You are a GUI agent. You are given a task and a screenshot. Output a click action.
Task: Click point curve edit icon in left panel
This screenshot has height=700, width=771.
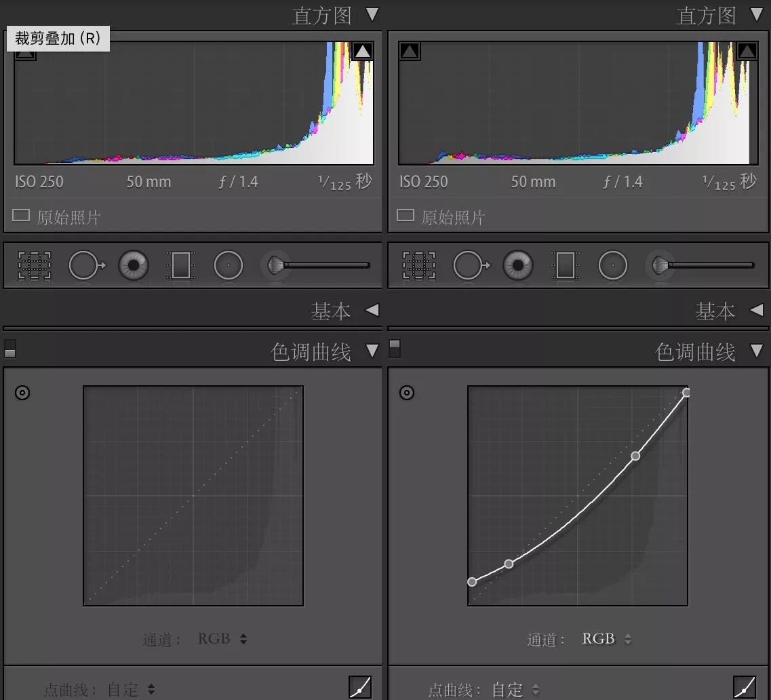pos(360,687)
